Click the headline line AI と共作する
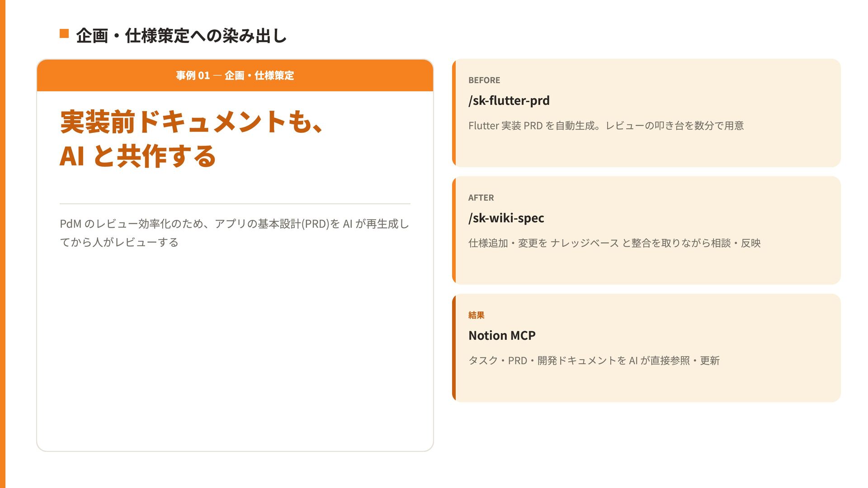This screenshot has height=488, width=868. point(138,156)
